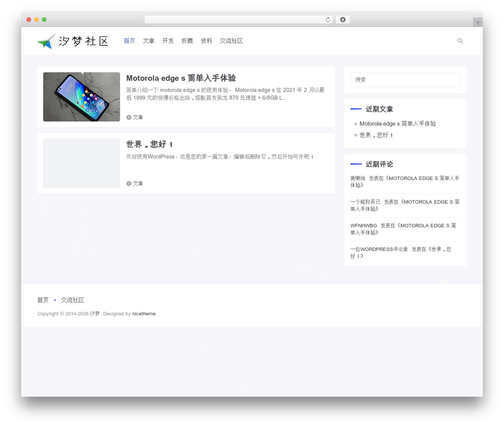Open recent article 世界，您好！ in sidebar
The height and width of the screenshot is (427, 504).
(376, 135)
